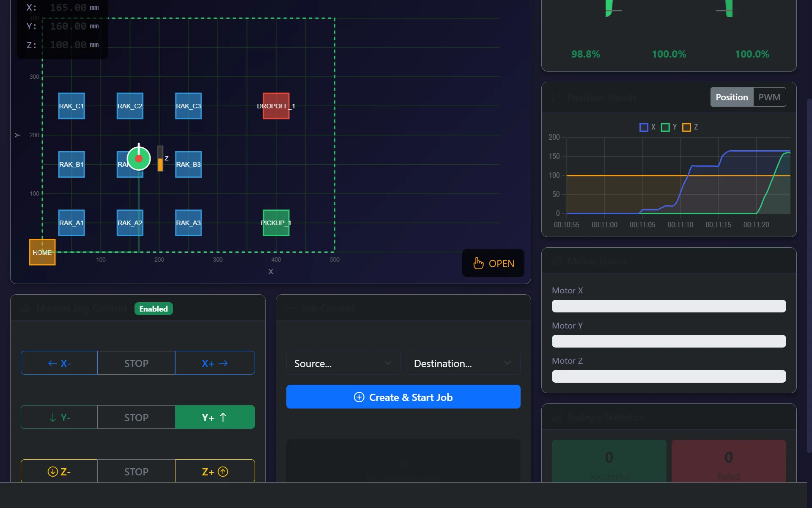Toggle the Z series legend
812x508 pixels.
point(690,127)
